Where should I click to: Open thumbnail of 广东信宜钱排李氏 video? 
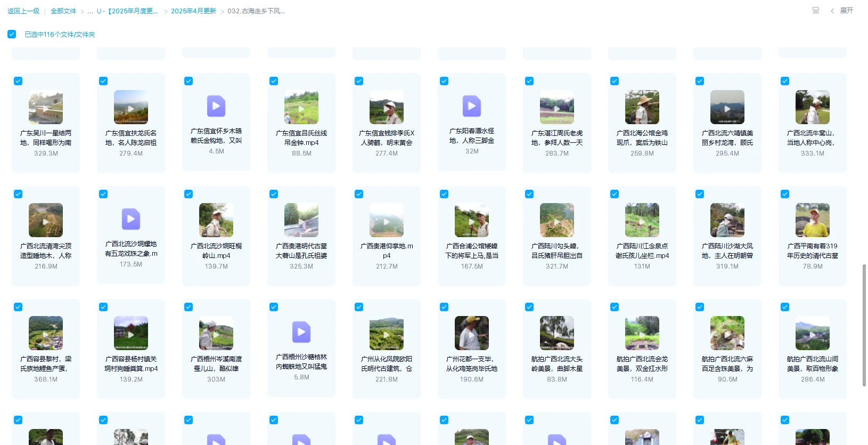[387, 107]
